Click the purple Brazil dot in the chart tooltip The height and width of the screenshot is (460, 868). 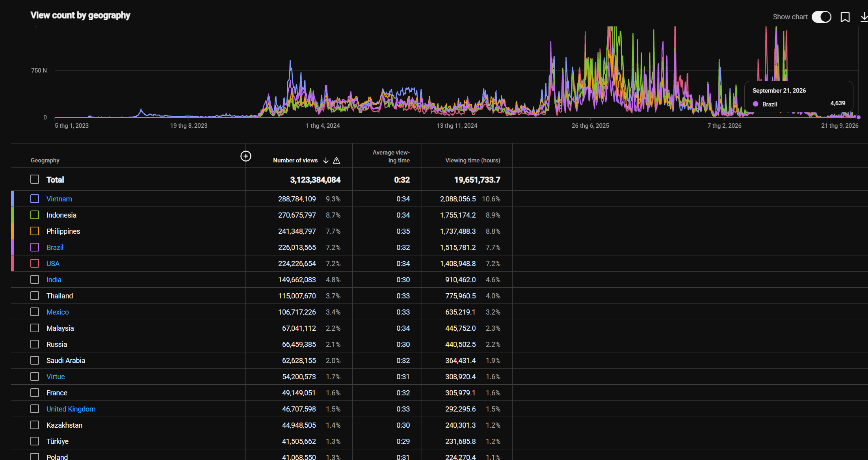coord(755,104)
